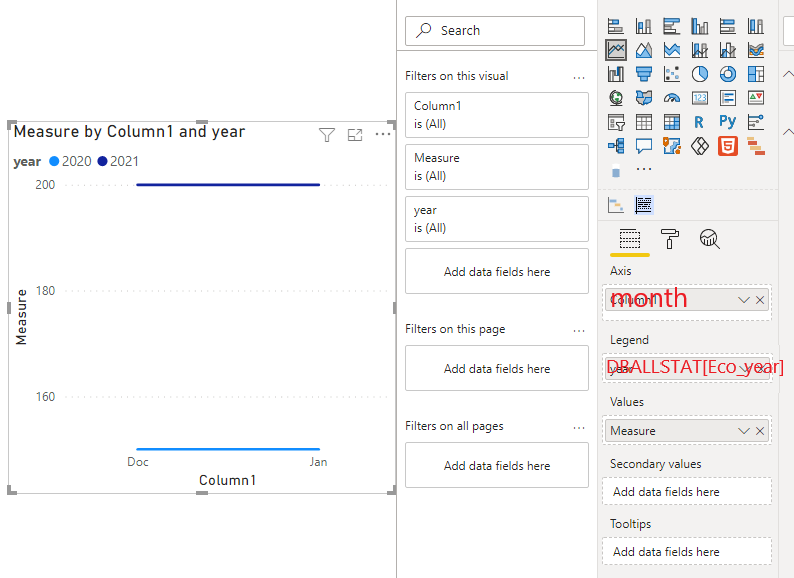
Task: Select the Stacked area chart visual
Action: 671,50
